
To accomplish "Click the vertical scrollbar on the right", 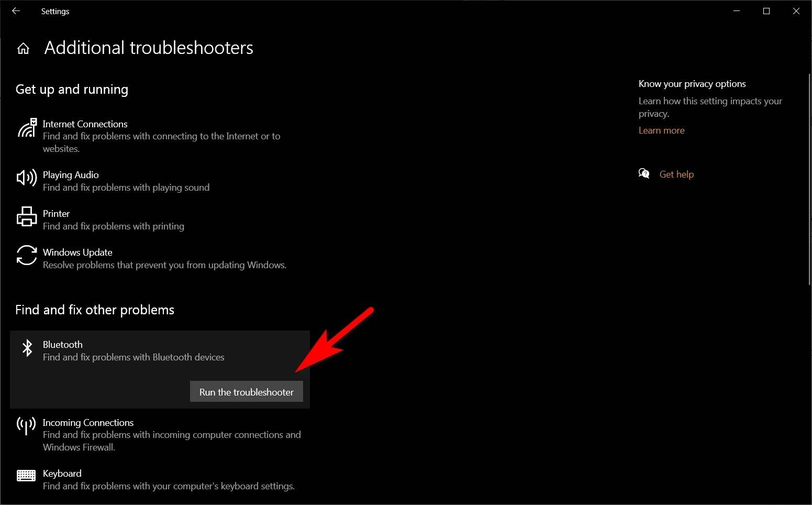I will (809, 178).
